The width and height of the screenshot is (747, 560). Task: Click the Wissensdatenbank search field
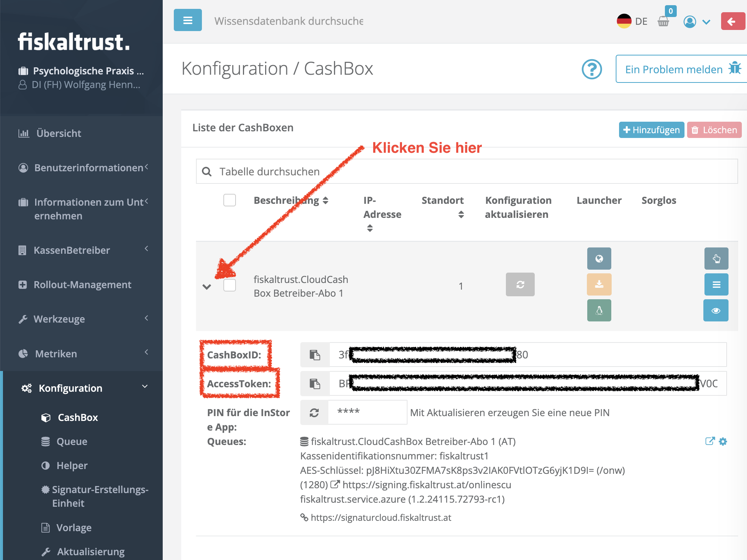(x=288, y=21)
